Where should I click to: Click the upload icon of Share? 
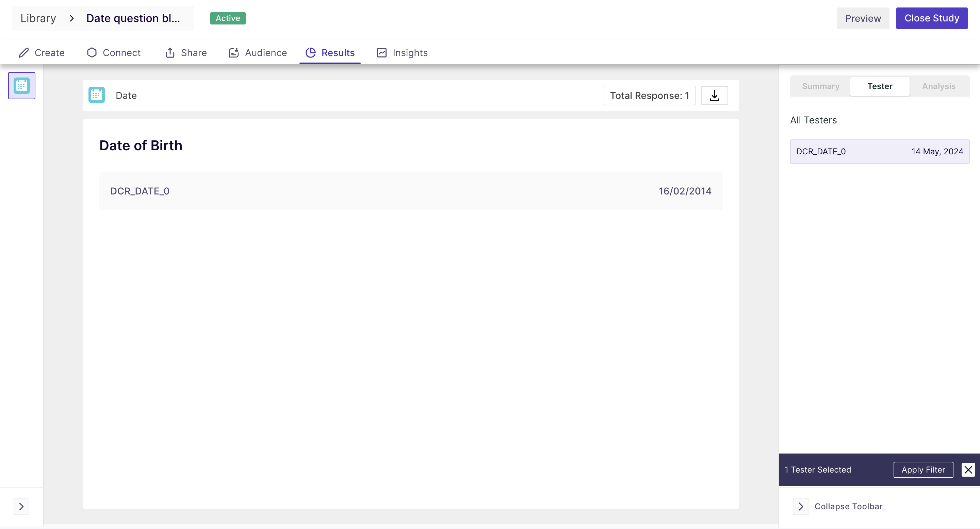(170, 52)
